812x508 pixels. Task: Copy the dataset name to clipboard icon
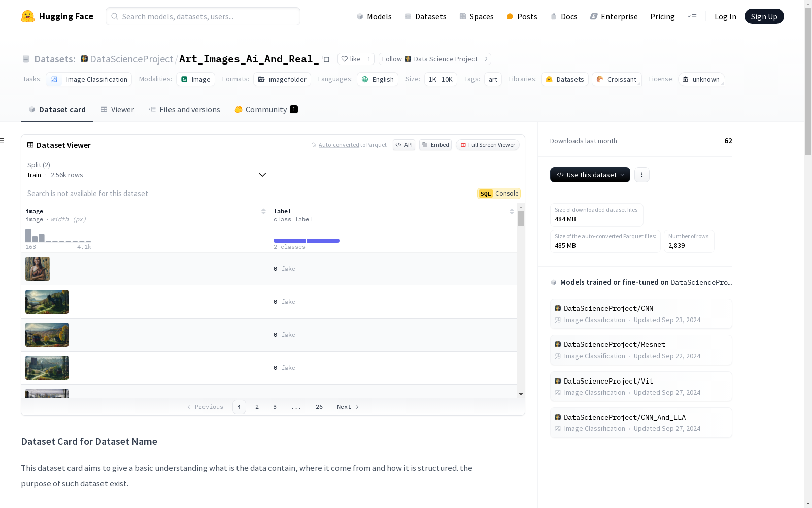tap(326, 59)
